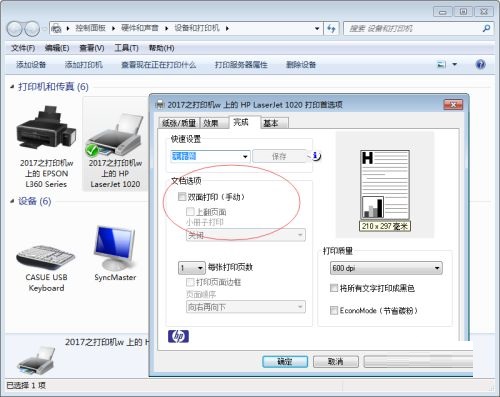Screen dimensions: 500x397
Task: Enable the EconoMode（节省碳粉）checkbox
Action: click(334, 310)
